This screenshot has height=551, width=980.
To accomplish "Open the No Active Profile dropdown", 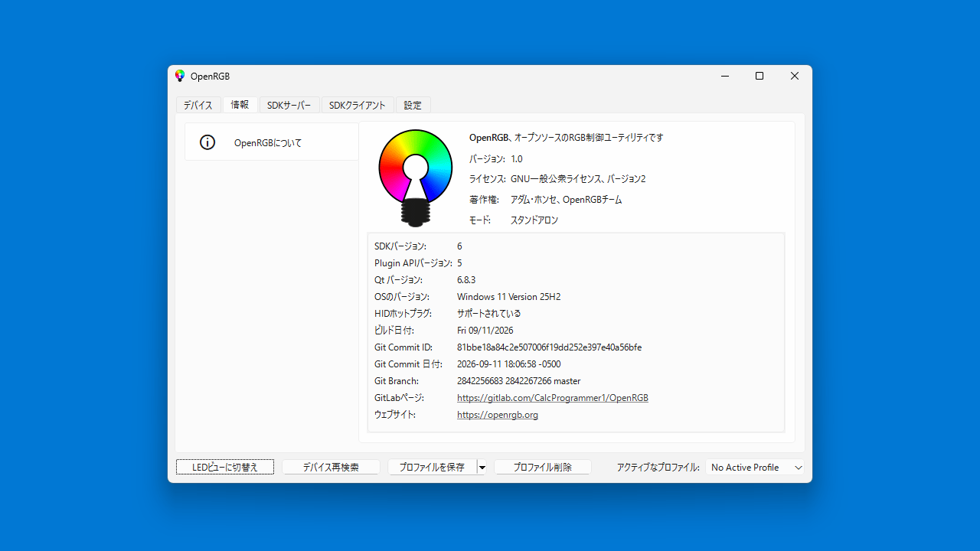I will [x=755, y=467].
